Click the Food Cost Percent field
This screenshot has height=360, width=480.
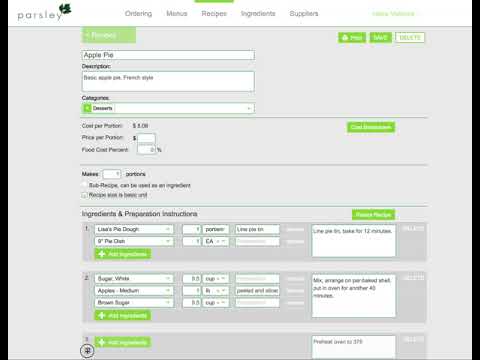pyautogui.click(x=146, y=150)
